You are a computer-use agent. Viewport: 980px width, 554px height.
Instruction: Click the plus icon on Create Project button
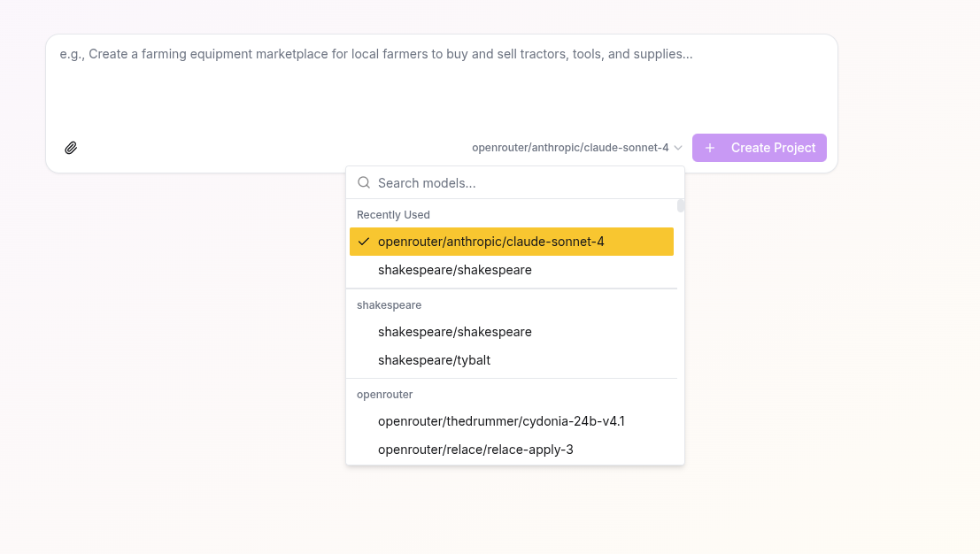coord(710,147)
